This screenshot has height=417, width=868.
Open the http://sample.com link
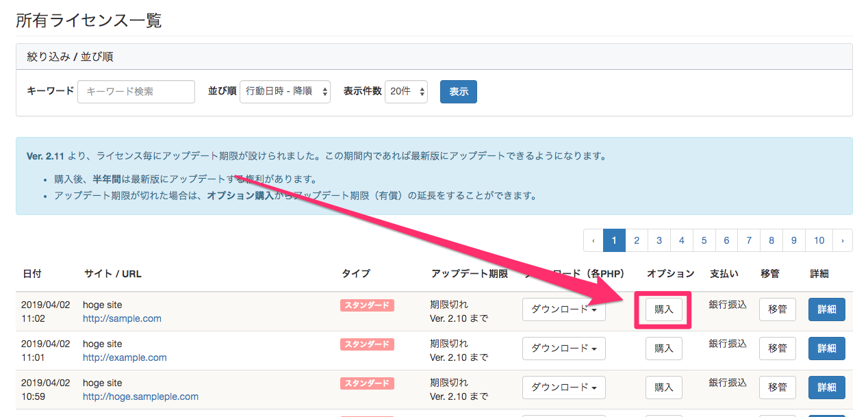tap(122, 318)
